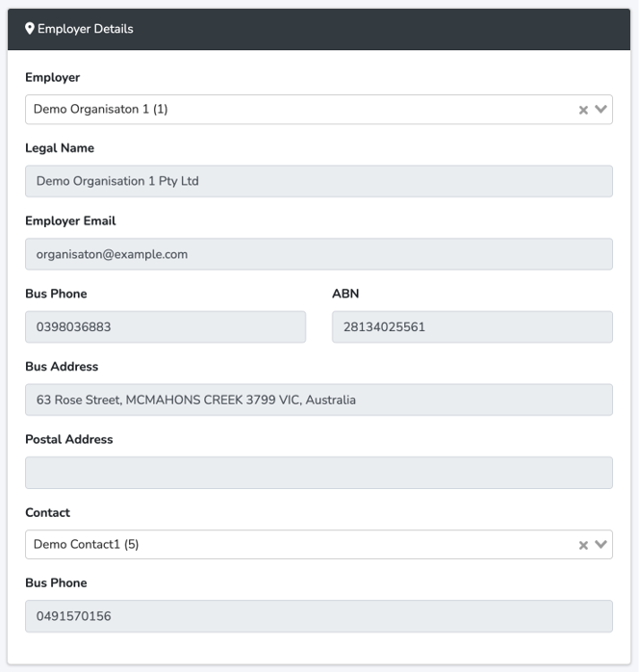Click the Employer Details panel header title
The height and width of the screenshot is (672, 639).
point(86,29)
